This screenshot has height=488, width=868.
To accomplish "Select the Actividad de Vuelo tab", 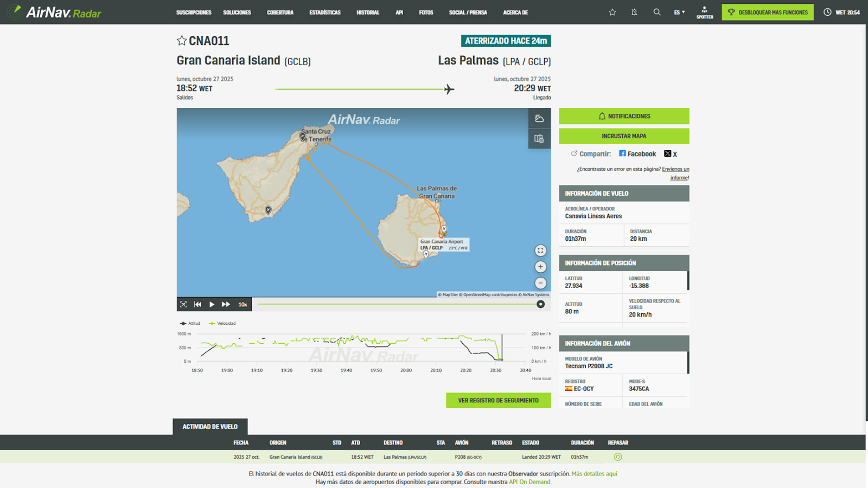I will point(210,427).
